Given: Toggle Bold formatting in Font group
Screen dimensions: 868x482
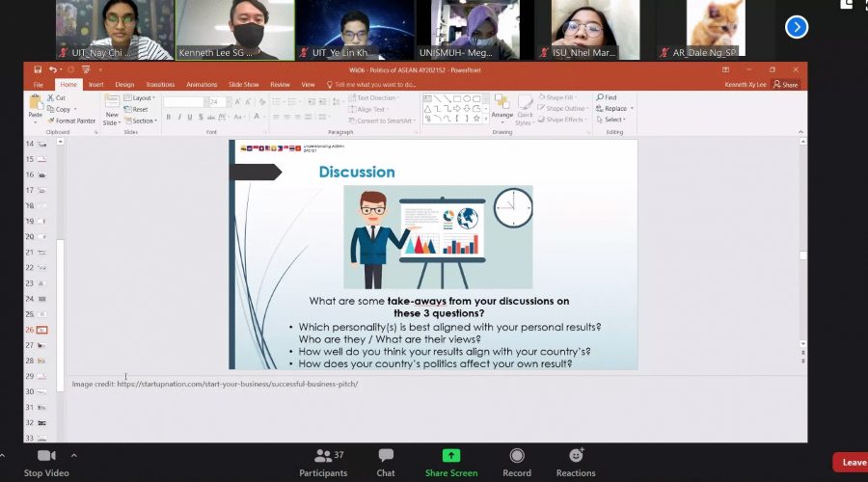Looking at the screenshot, I should point(168,117).
